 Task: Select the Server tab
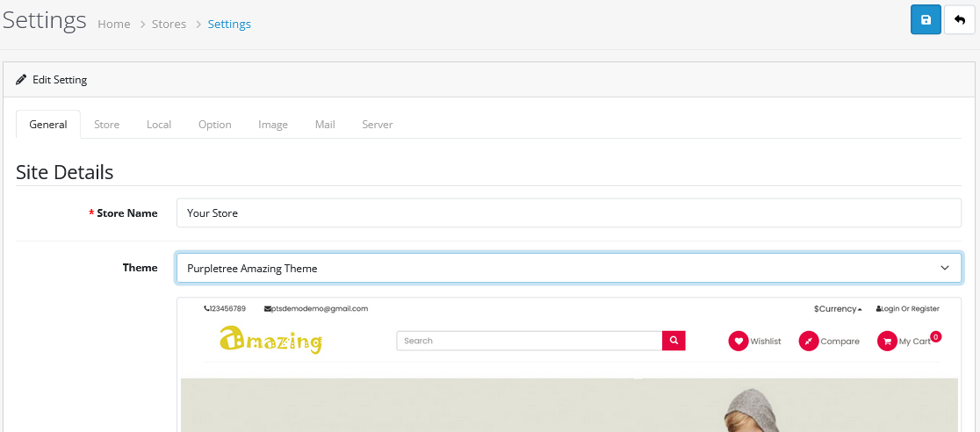click(x=378, y=125)
